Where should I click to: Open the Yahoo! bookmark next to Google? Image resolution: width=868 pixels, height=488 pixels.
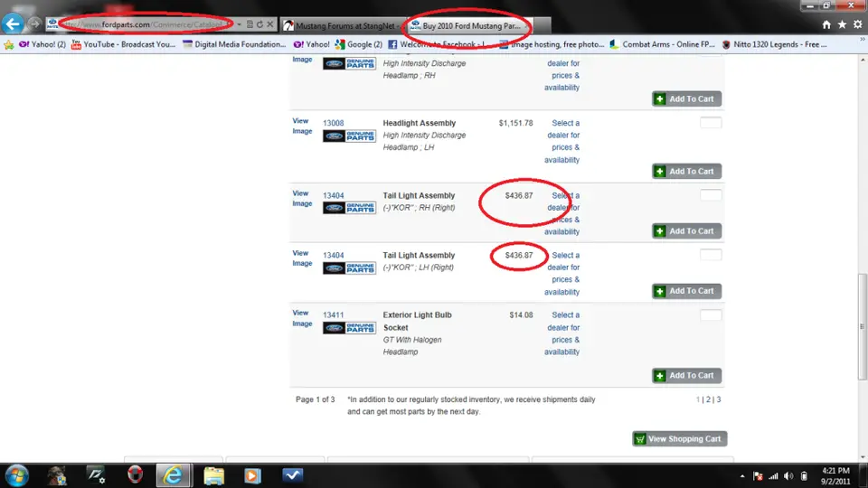[x=311, y=44]
